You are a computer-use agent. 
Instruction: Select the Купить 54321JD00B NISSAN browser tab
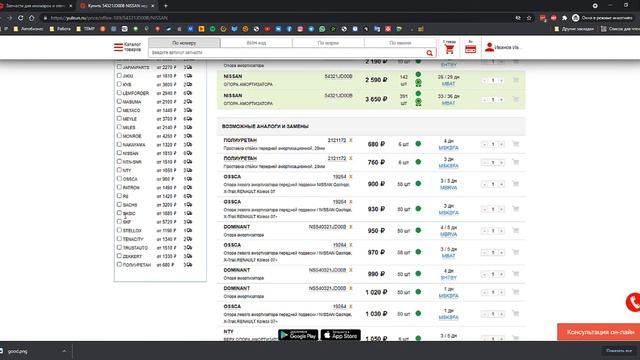coord(118,6)
